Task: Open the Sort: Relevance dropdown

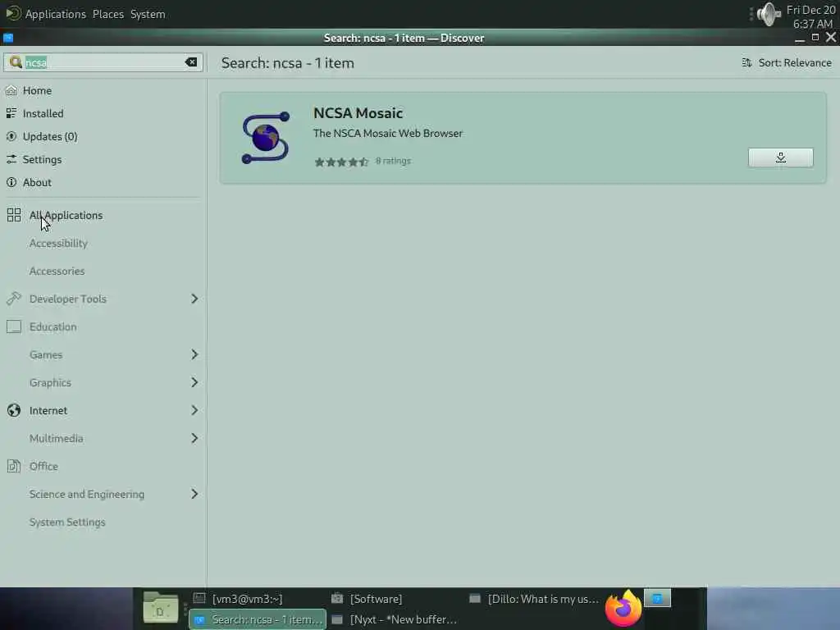Action: 787,62
